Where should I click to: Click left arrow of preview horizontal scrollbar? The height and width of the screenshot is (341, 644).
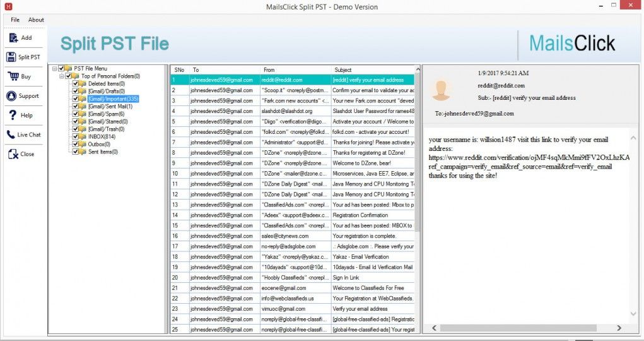pos(434,328)
